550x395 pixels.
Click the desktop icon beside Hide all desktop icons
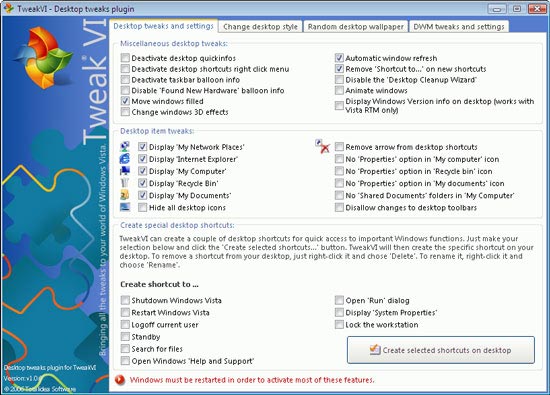tap(125, 207)
